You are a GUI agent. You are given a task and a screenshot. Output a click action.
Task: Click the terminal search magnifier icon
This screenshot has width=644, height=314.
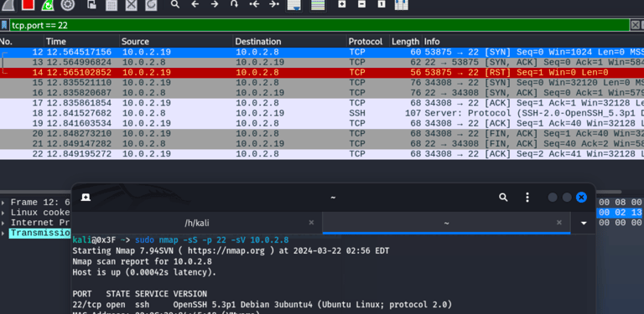[503, 198]
